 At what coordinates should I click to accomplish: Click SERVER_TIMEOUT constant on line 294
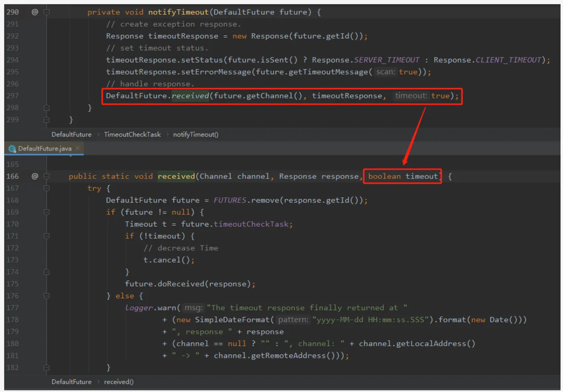pos(387,60)
